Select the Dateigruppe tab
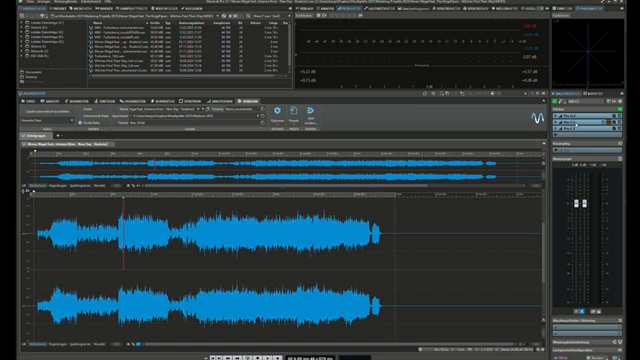640x360 pixels. point(36,136)
